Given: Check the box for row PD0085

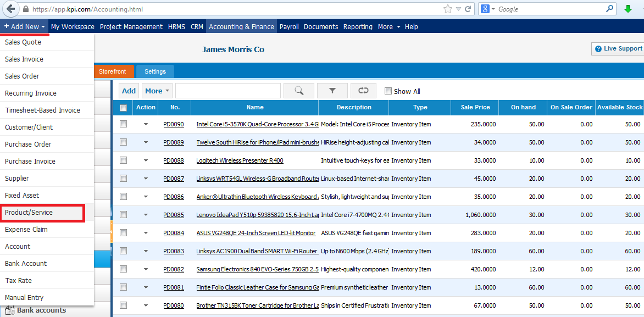Looking at the screenshot, I should (x=123, y=214).
